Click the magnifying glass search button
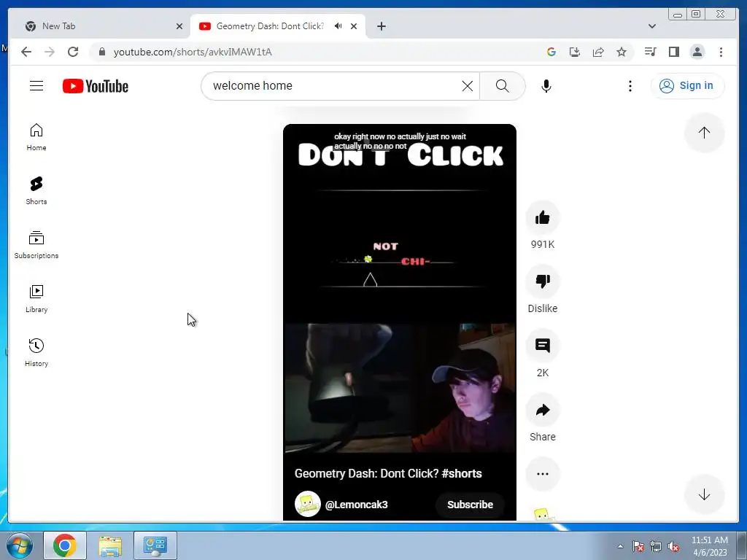 click(502, 86)
